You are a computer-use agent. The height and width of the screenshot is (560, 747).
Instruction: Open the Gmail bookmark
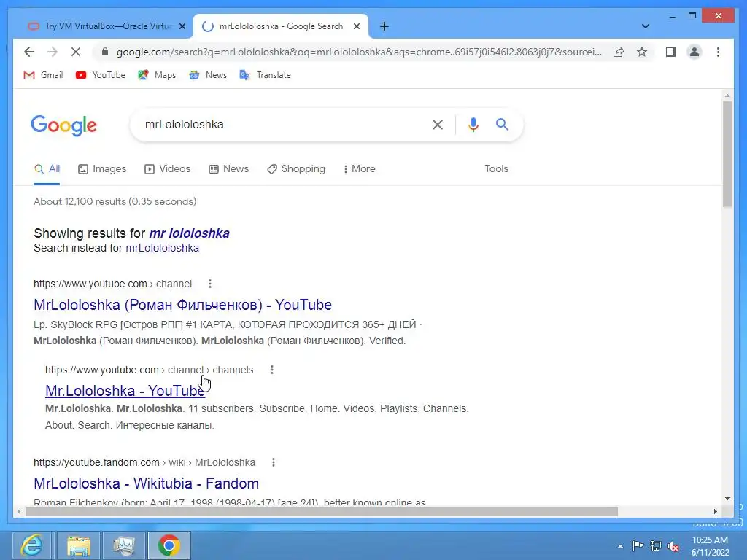pyautogui.click(x=43, y=75)
